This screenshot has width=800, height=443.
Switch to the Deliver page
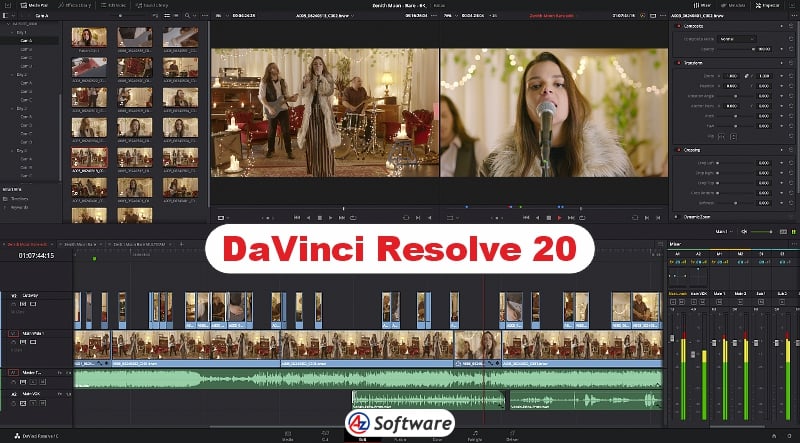tap(512, 435)
